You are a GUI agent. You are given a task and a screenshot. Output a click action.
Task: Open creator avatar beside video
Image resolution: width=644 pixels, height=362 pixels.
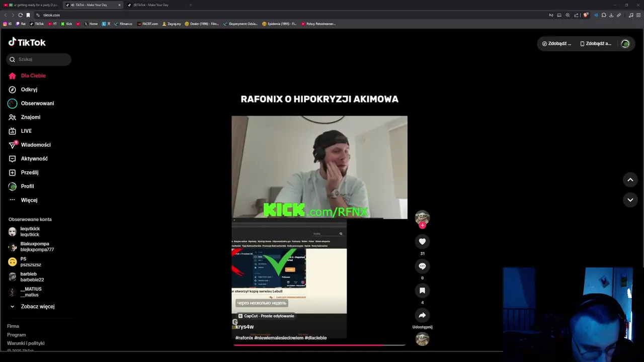point(422,217)
